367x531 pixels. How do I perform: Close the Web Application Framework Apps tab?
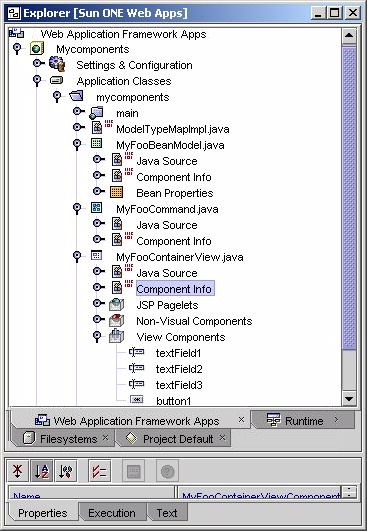[x=241, y=419]
